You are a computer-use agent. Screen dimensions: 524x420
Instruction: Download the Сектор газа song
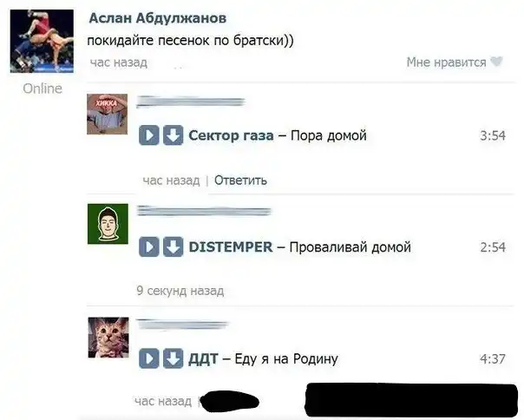click(174, 135)
